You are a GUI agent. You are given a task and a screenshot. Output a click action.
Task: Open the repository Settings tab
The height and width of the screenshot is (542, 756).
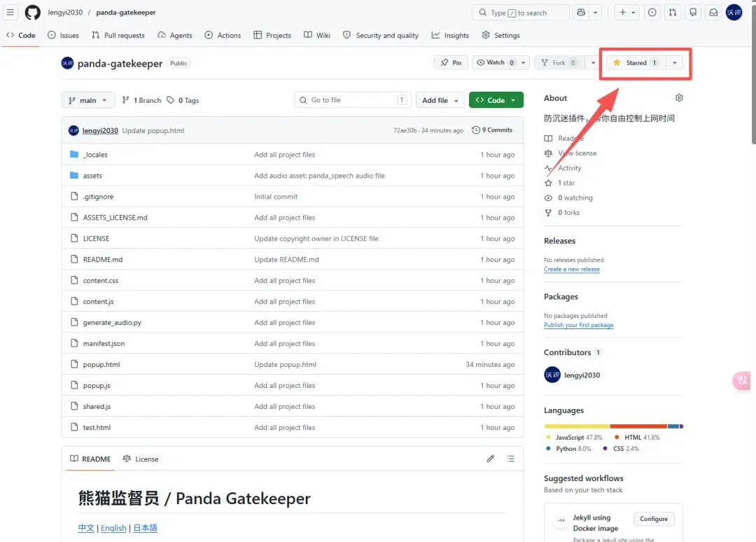[501, 35]
